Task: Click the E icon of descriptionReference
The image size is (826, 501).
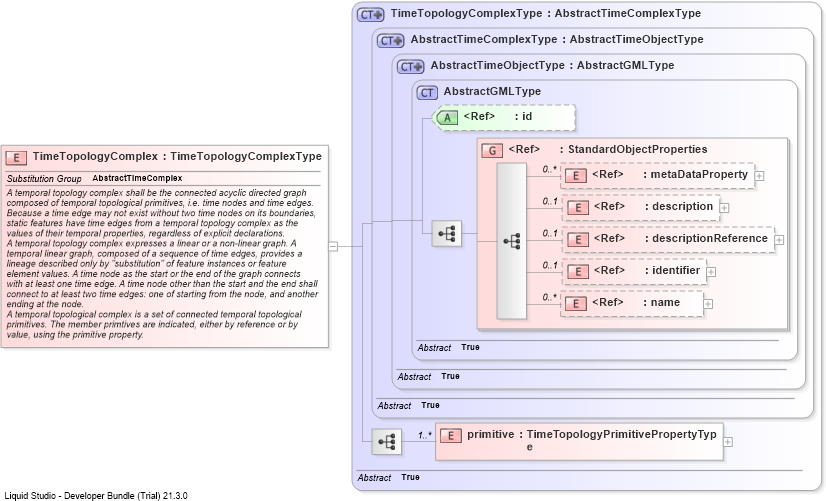Action: [578, 240]
